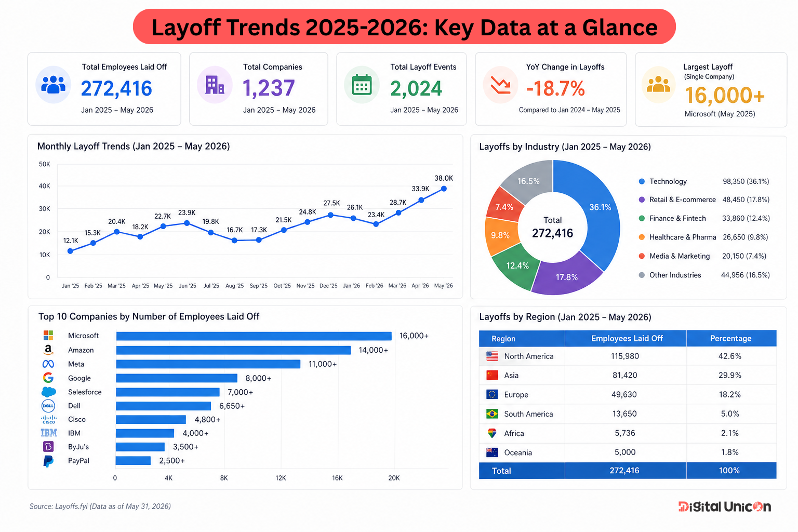Screen dimensions: 798x532
Task: Click the Percentage column header
Action: click(731, 338)
